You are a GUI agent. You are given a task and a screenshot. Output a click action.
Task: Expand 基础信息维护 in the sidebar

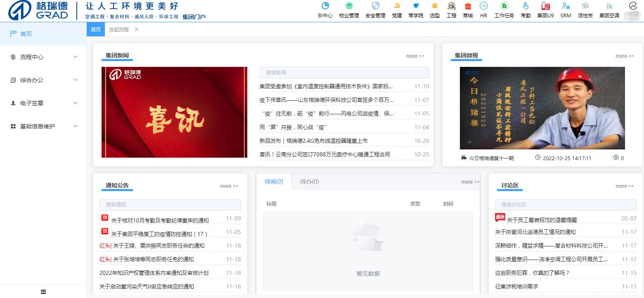[43, 126]
